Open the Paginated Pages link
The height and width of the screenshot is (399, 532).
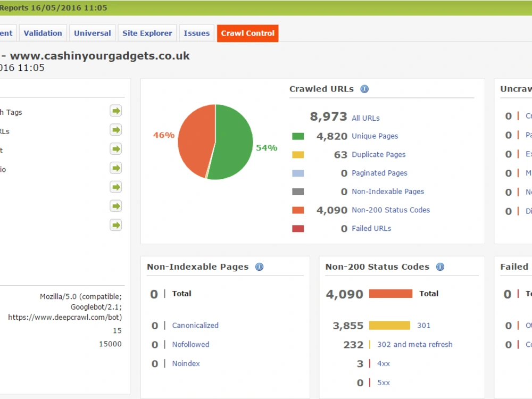coord(379,173)
